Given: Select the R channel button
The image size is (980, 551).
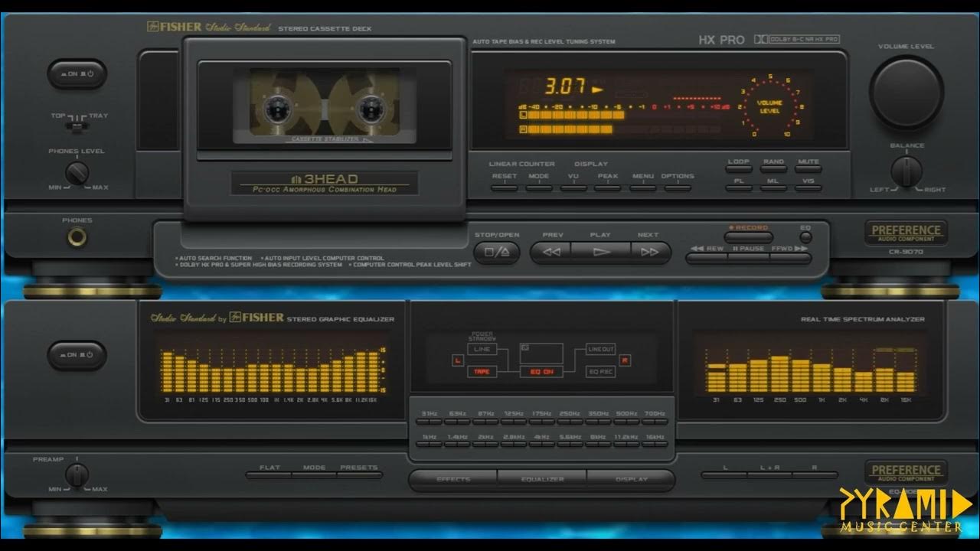Looking at the screenshot, I should click(x=815, y=475).
